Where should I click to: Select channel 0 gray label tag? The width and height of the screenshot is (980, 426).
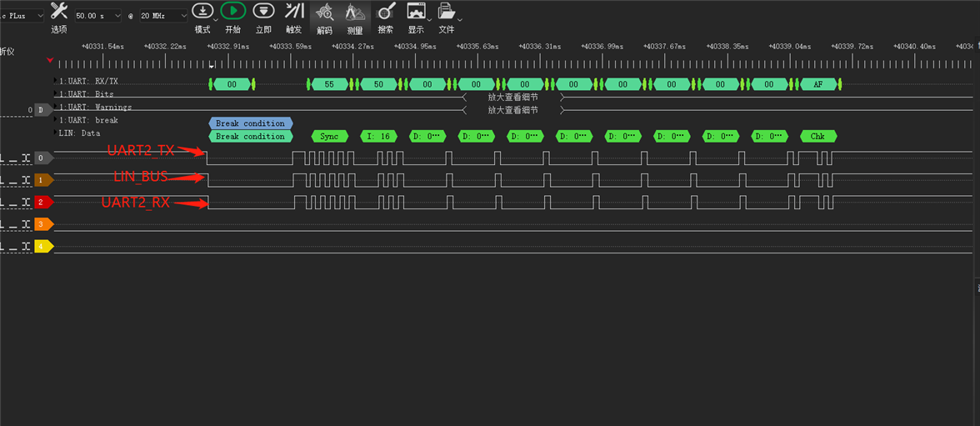click(42, 158)
